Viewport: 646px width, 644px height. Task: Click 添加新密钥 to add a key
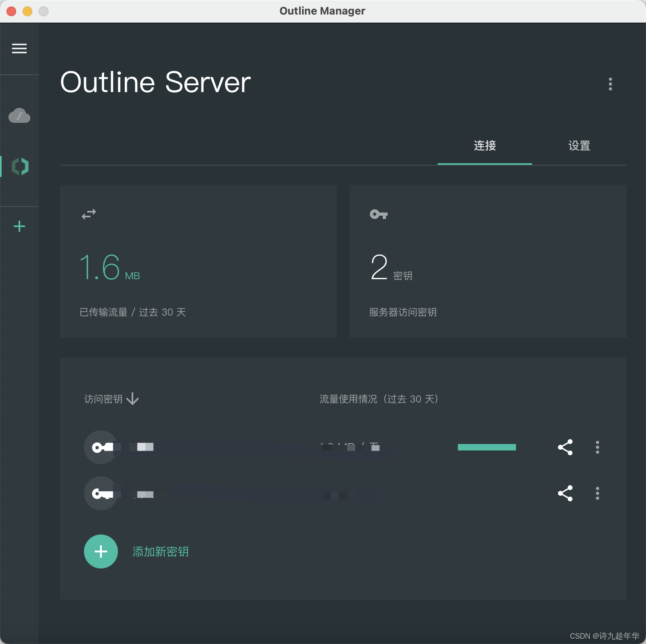pos(160,551)
